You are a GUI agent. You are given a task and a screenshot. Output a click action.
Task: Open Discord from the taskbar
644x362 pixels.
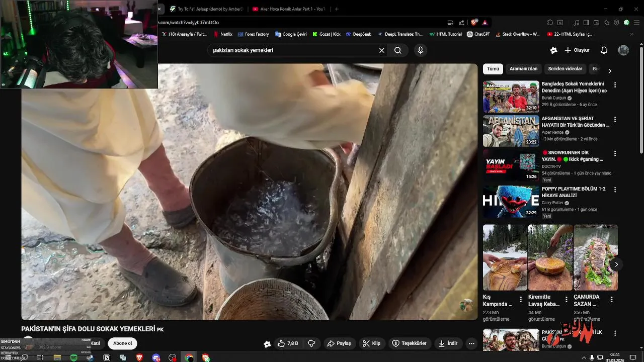pyautogui.click(x=156, y=357)
